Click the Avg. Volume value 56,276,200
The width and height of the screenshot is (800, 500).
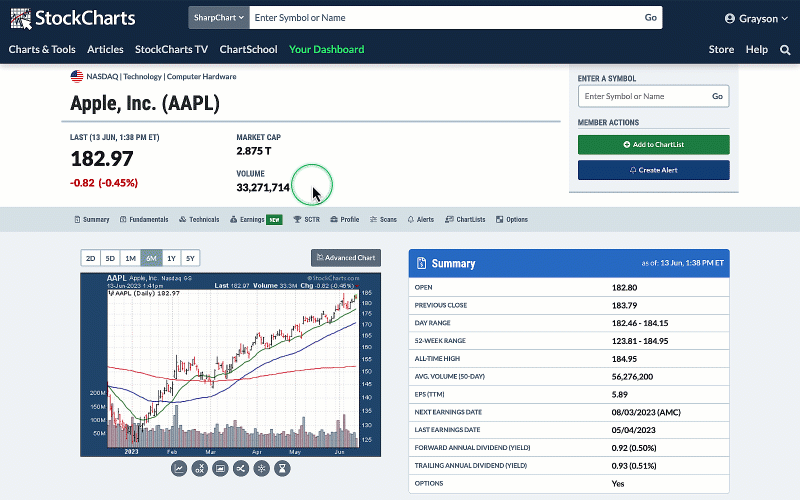pyautogui.click(x=632, y=377)
